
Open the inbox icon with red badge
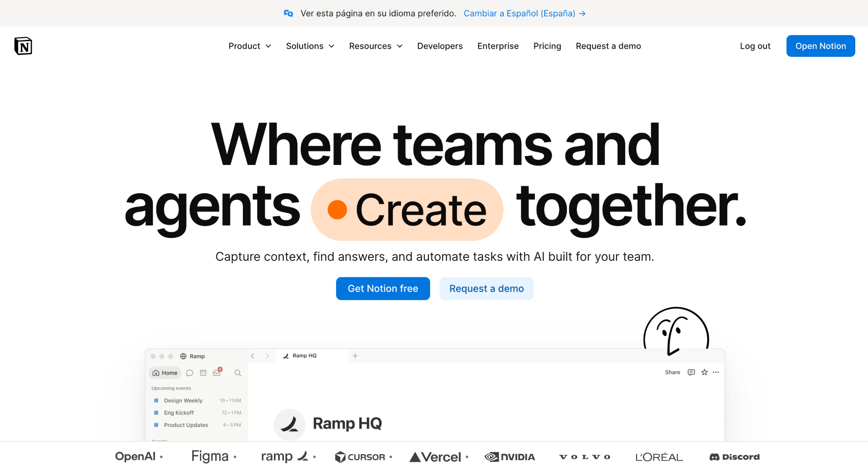[x=217, y=372]
